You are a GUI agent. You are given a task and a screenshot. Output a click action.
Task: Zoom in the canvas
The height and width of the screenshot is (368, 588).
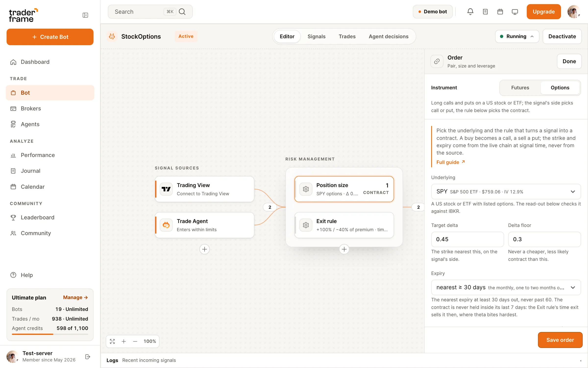[x=124, y=341]
